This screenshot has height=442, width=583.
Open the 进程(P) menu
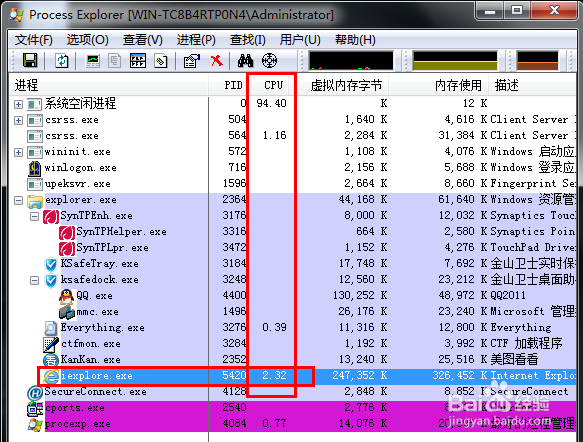click(x=196, y=40)
